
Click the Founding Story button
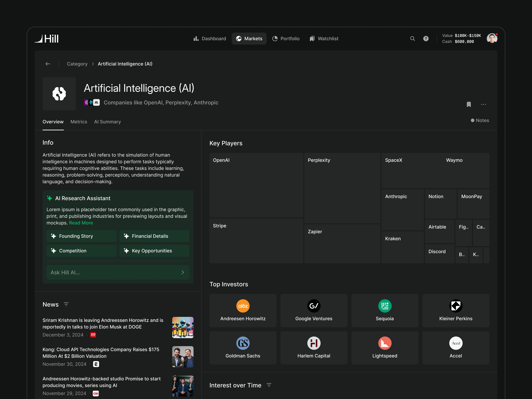81,236
